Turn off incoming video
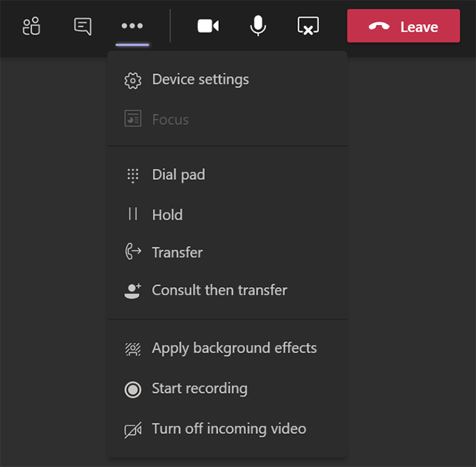Screen dimensions: 476x467 (x=228, y=429)
